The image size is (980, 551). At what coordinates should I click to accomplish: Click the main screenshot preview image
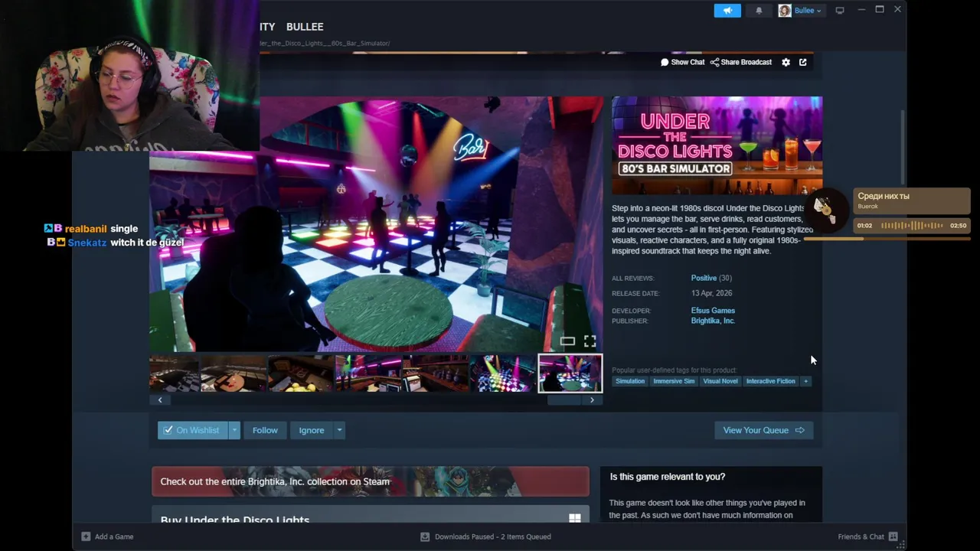(x=376, y=223)
